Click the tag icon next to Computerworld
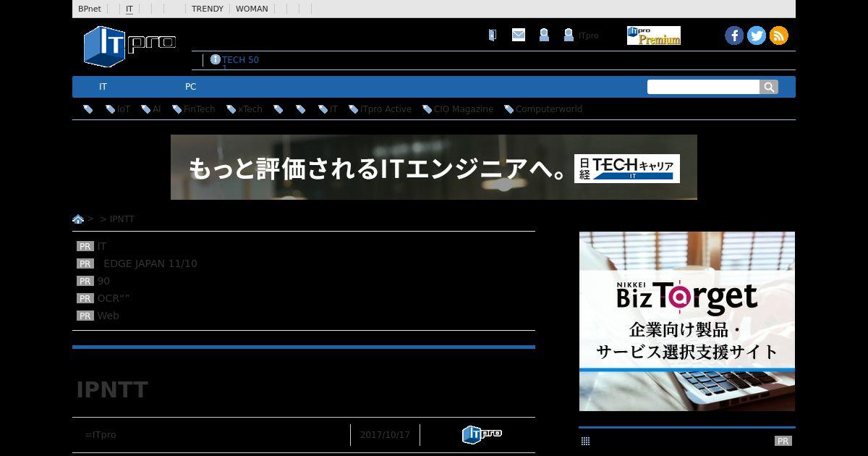Screen dimensions: 868x456 pyautogui.click(x=509, y=109)
